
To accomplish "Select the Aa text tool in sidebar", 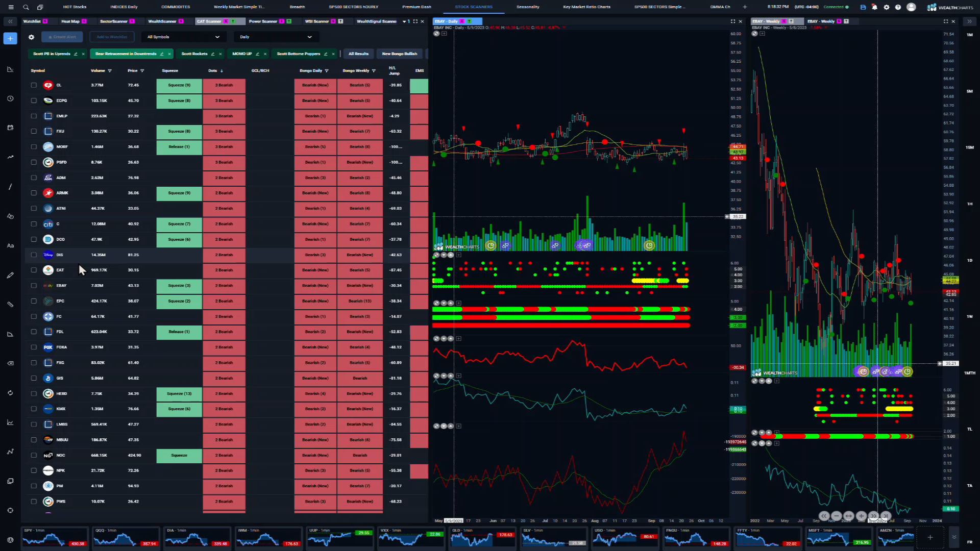I will (10, 245).
